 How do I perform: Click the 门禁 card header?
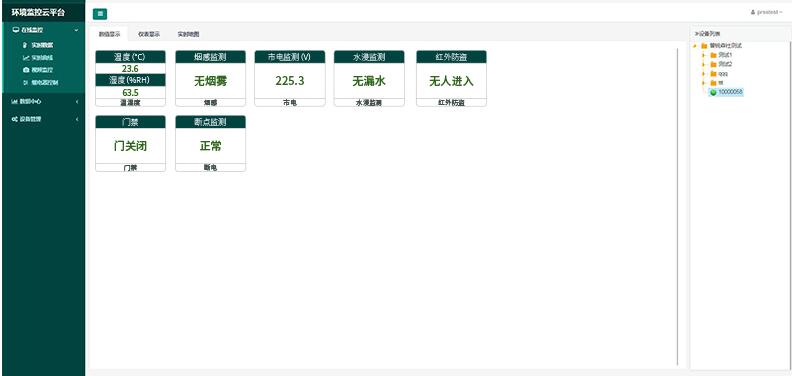130,122
